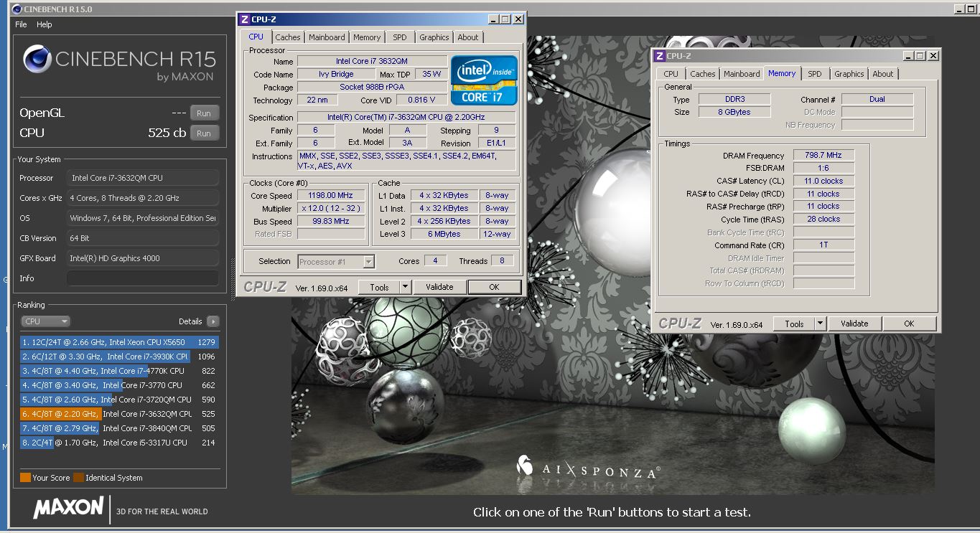Switch to Caches tab in front CPU-Z
The height and width of the screenshot is (533, 980).
click(288, 37)
